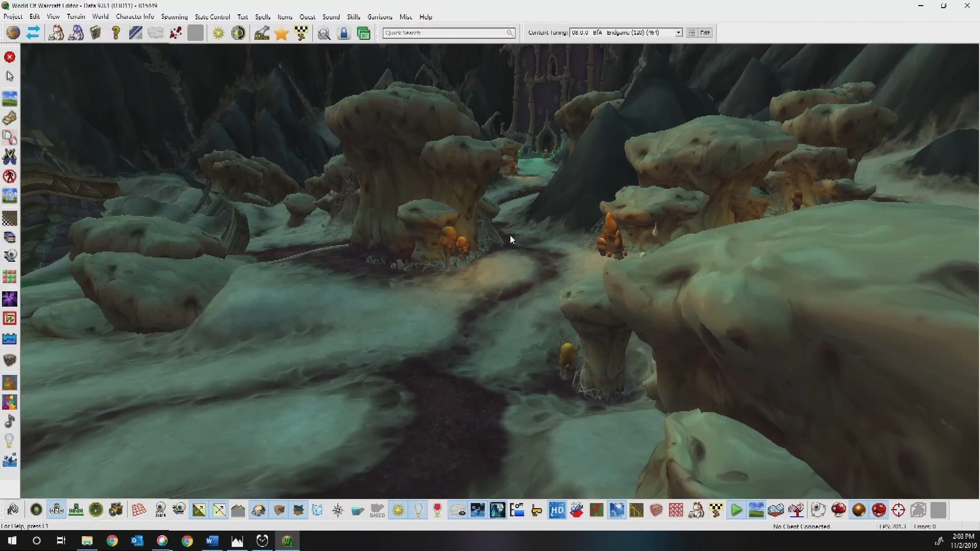Click the music note icon in sidebar
980x551 pixels.
click(10, 421)
